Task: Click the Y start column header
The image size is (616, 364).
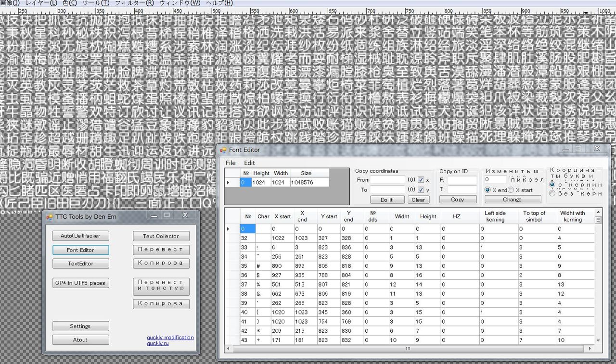Action: (329, 216)
